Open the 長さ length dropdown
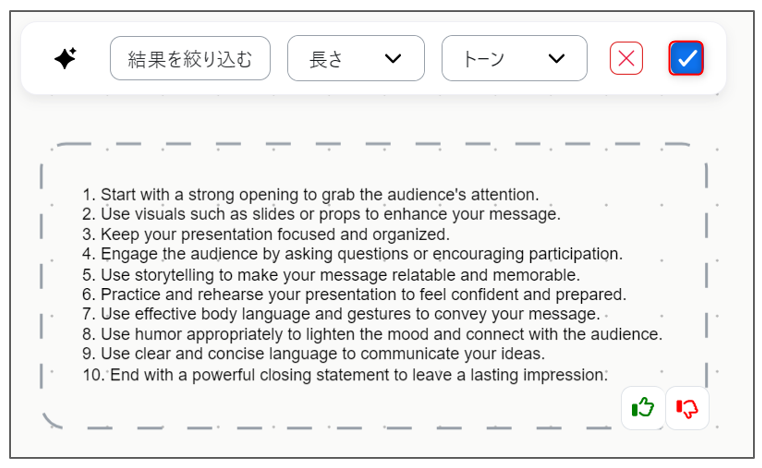This screenshot has height=468, width=762. click(x=356, y=58)
